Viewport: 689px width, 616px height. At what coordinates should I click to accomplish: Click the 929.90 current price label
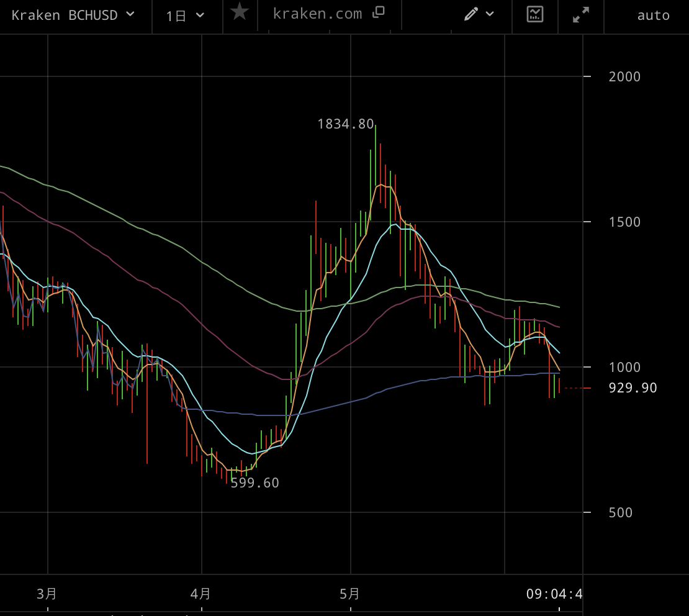[x=633, y=388]
